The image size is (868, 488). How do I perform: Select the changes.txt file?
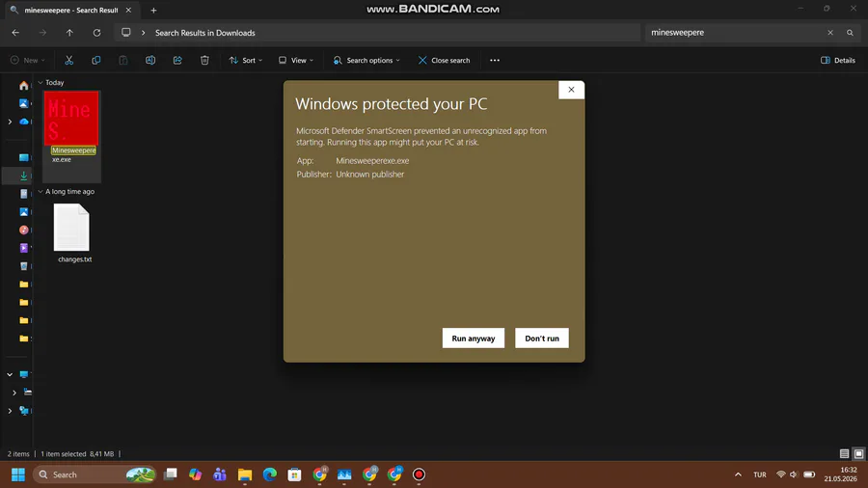(72, 233)
